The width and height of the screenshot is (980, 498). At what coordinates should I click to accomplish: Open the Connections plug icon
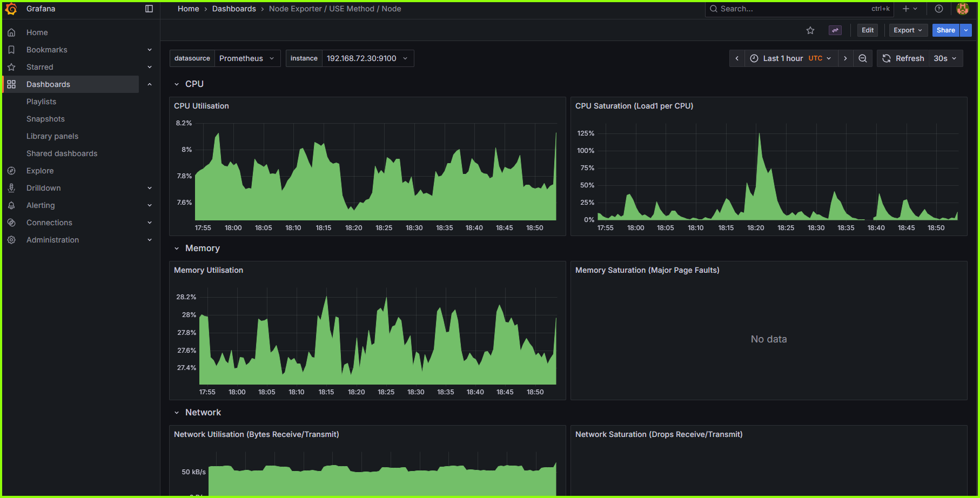[x=11, y=223]
